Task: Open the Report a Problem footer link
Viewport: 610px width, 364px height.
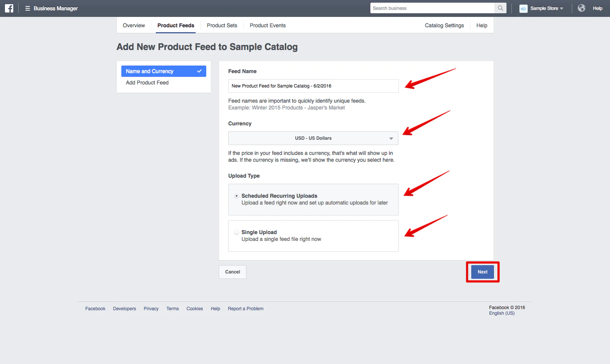Action: pyautogui.click(x=246, y=309)
